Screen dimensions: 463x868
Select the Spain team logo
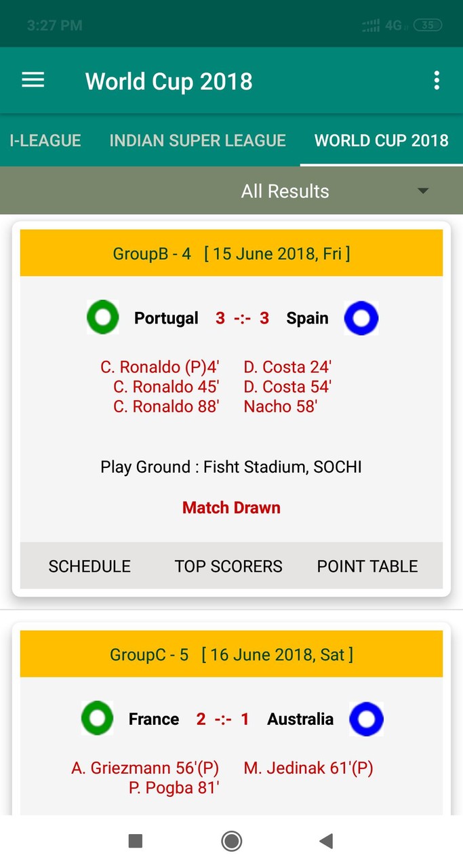coord(361,317)
